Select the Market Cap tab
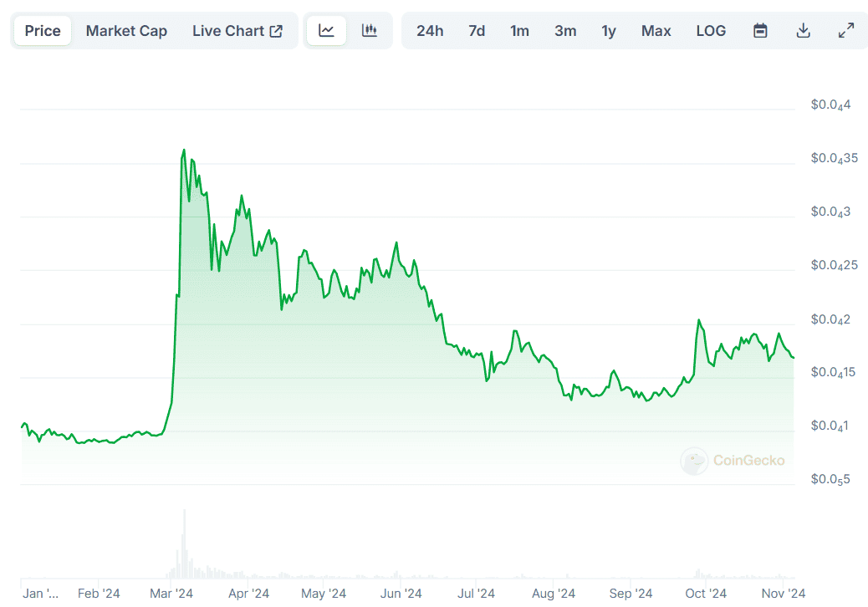The height and width of the screenshot is (607, 868). tap(126, 30)
